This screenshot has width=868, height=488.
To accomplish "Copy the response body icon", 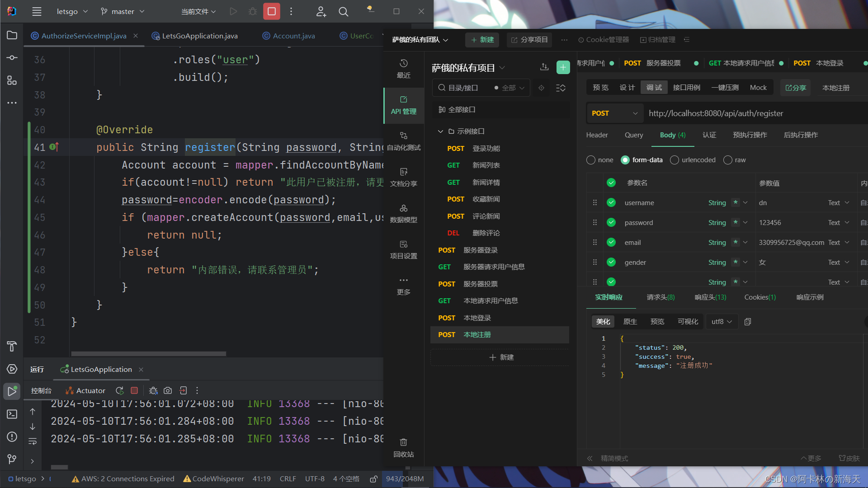I will pyautogui.click(x=748, y=322).
